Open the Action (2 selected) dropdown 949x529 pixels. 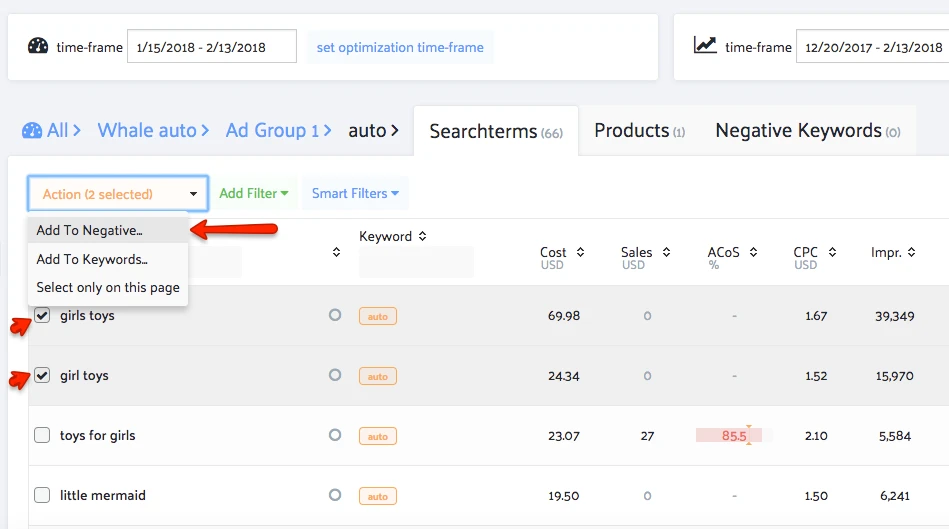coord(118,194)
